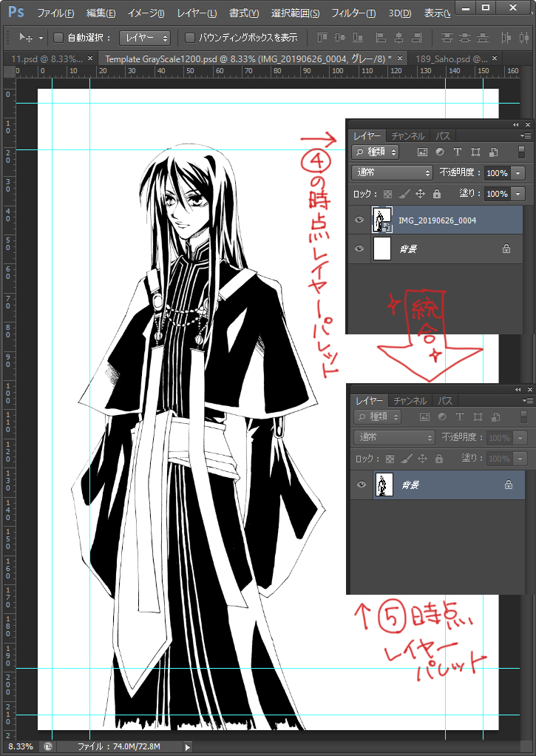Open the 編集(E) menu

(x=101, y=13)
